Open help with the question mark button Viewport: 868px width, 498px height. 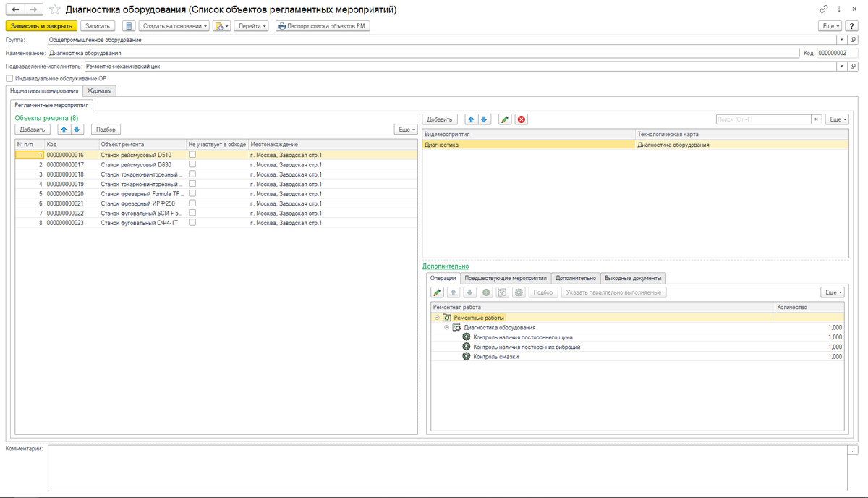851,26
